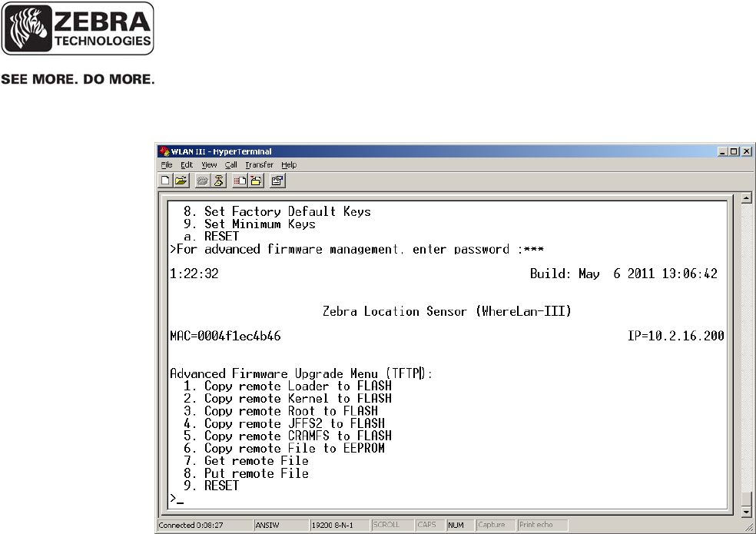Click 'Connected 0:08:27' in status bar
756x534 pixels.
pos(191,526)
